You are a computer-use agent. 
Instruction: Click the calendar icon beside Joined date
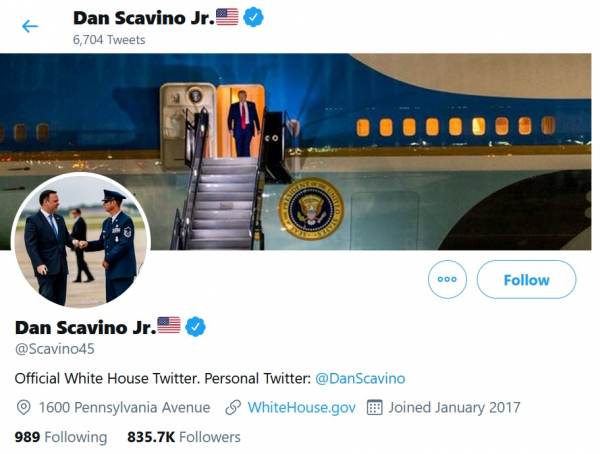pyautogui.click(x=376, y=408)
